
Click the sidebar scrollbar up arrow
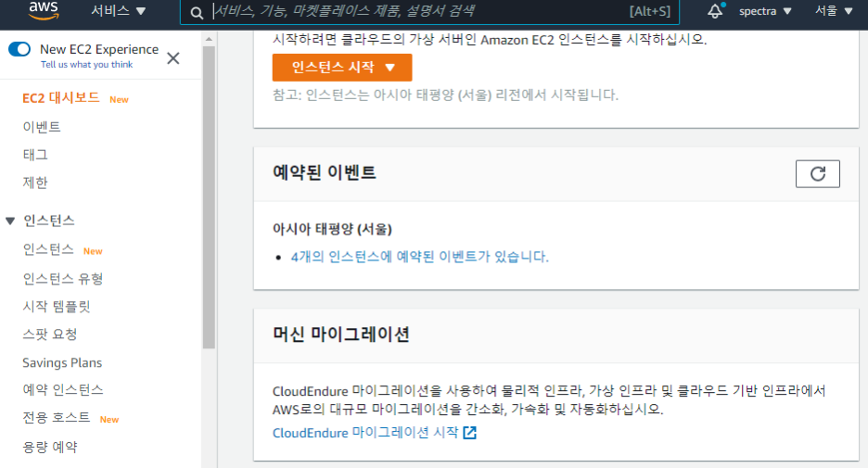tap(209, 39)
